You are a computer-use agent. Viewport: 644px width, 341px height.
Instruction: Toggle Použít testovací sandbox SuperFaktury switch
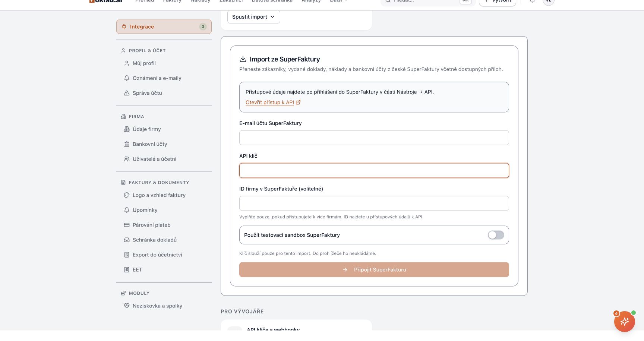point(496,235)
